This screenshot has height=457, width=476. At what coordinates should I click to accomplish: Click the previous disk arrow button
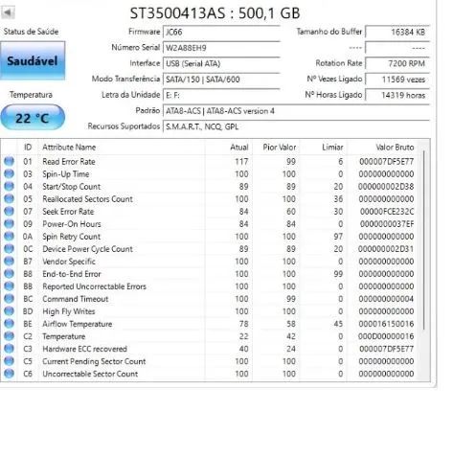[x=8, y=12]
